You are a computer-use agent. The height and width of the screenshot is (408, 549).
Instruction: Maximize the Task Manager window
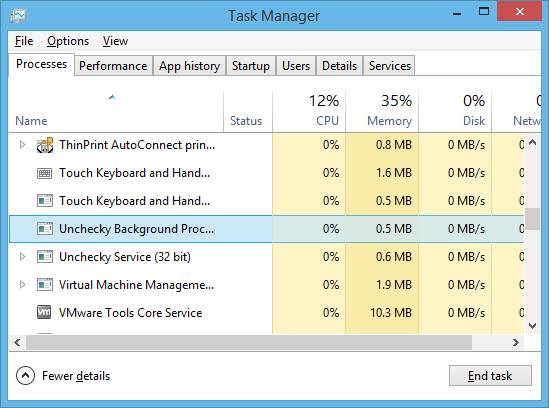pyautogui.click(x=484, y=12)
